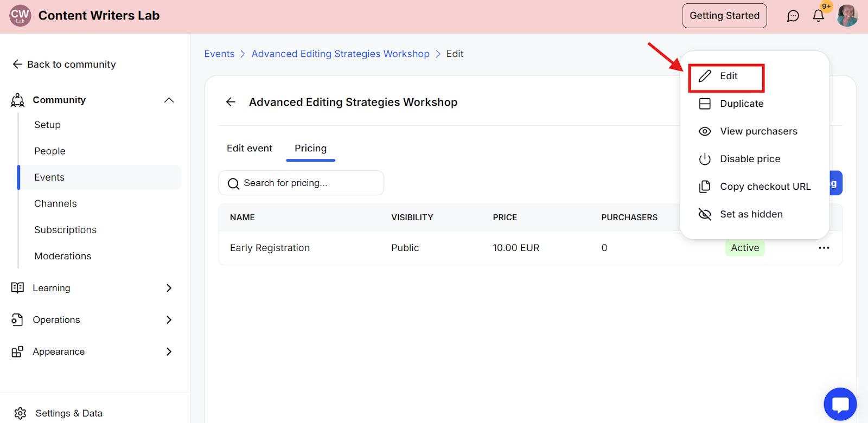This screenshot has width=868, height=423.
Task: Open the chat messages icon in header
Action: (x=793, y=16)
